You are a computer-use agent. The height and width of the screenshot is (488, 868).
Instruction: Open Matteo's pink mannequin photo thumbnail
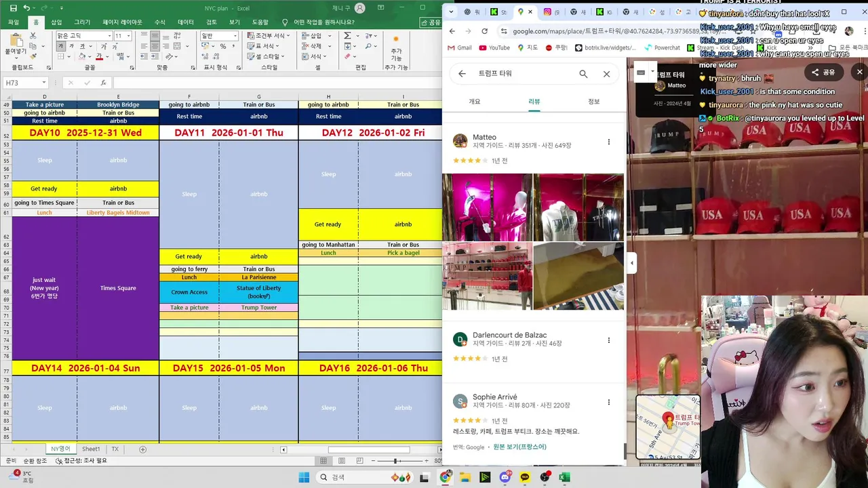click(x=487, y=207)
